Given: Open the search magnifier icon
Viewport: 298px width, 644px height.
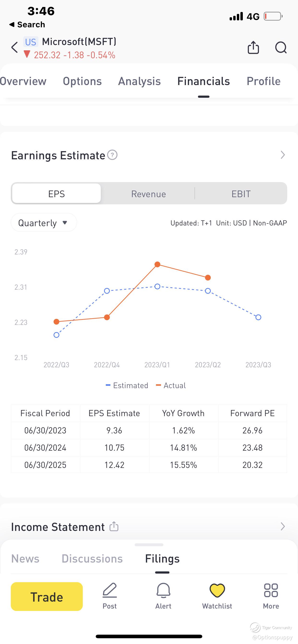Looking at the screenshot, I should [x=281, y=47].
